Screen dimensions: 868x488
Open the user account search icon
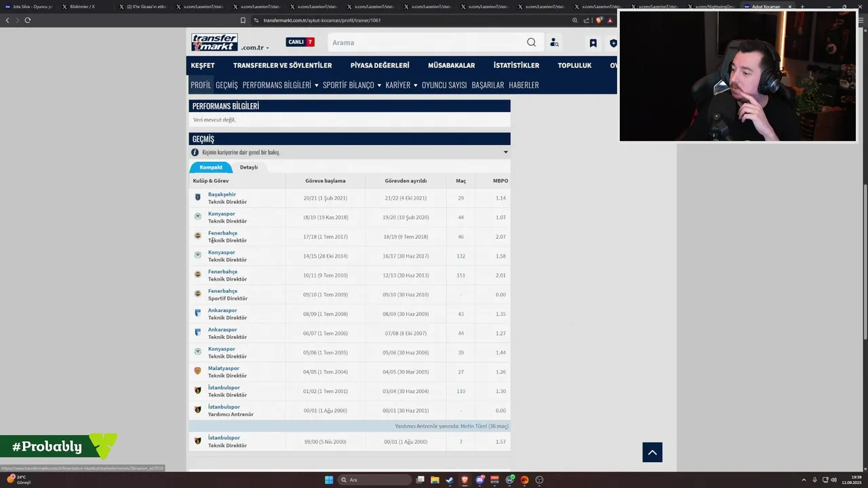pyautogui.click(x=554, y=42)
